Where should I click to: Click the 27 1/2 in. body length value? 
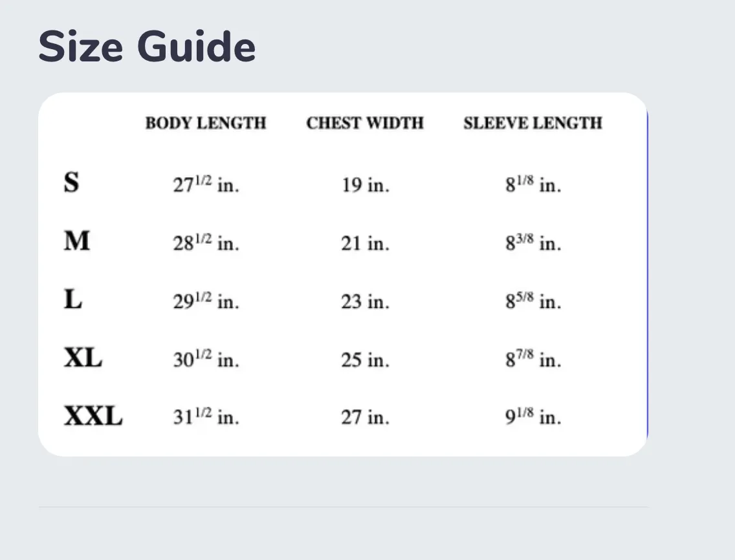[x=206, y=184]
